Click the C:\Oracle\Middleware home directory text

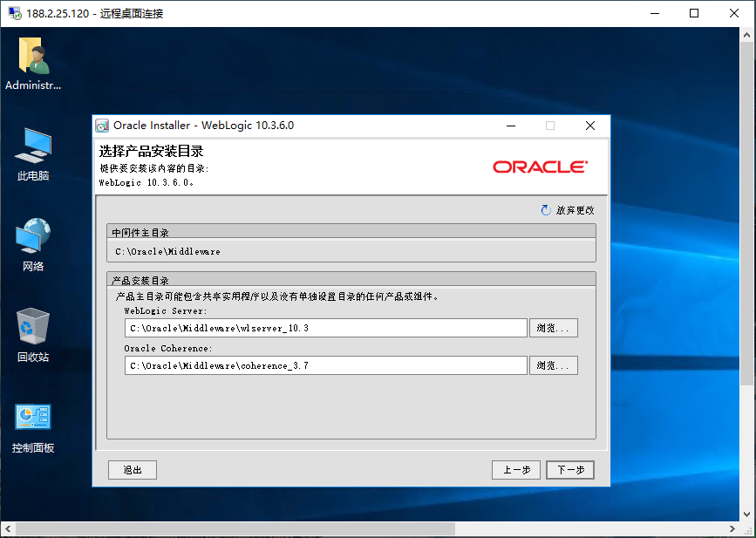[167, 252]
